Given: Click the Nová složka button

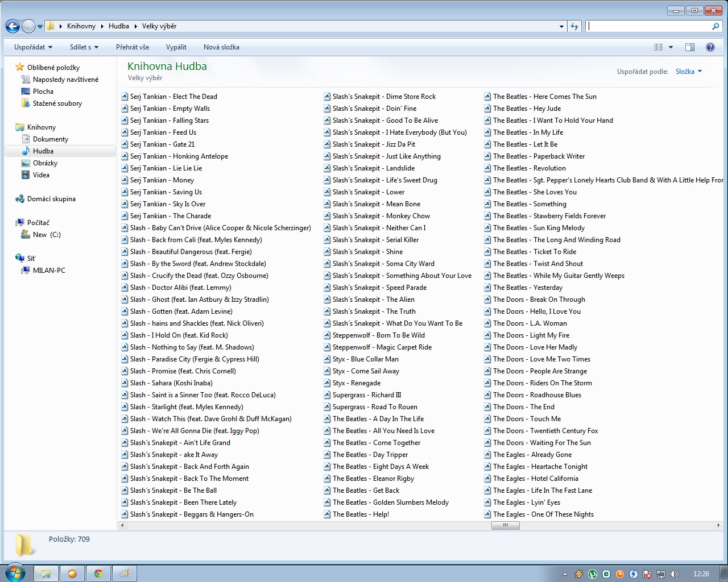Looking at the screenshot, I should pyautogui.click(x=221, y=47).
